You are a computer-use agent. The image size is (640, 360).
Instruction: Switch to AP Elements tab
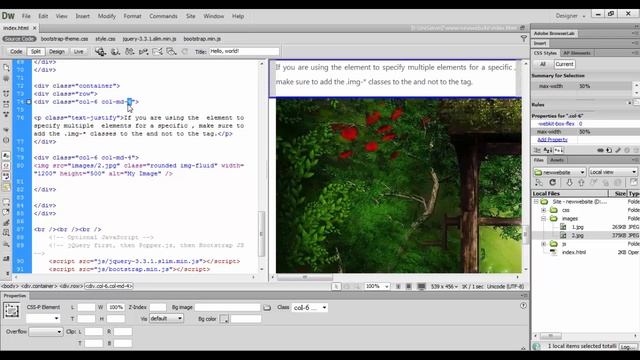click(x=577, y=53)
